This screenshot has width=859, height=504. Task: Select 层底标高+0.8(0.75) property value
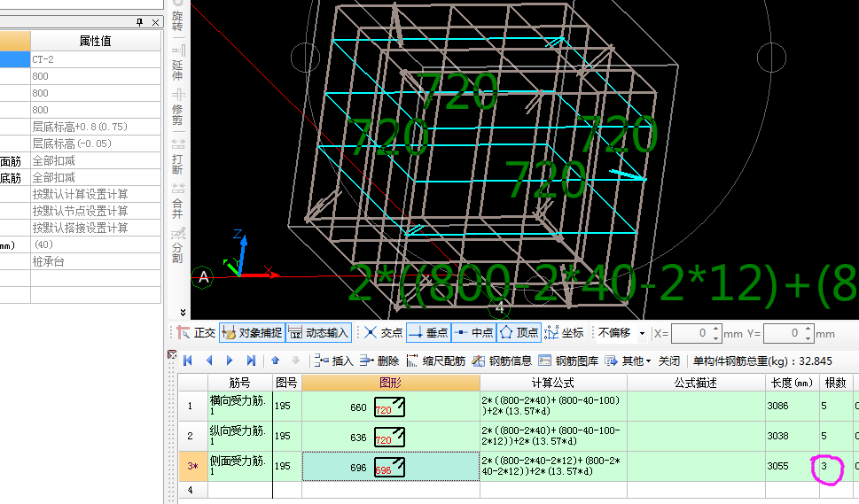tap(96, 127)
